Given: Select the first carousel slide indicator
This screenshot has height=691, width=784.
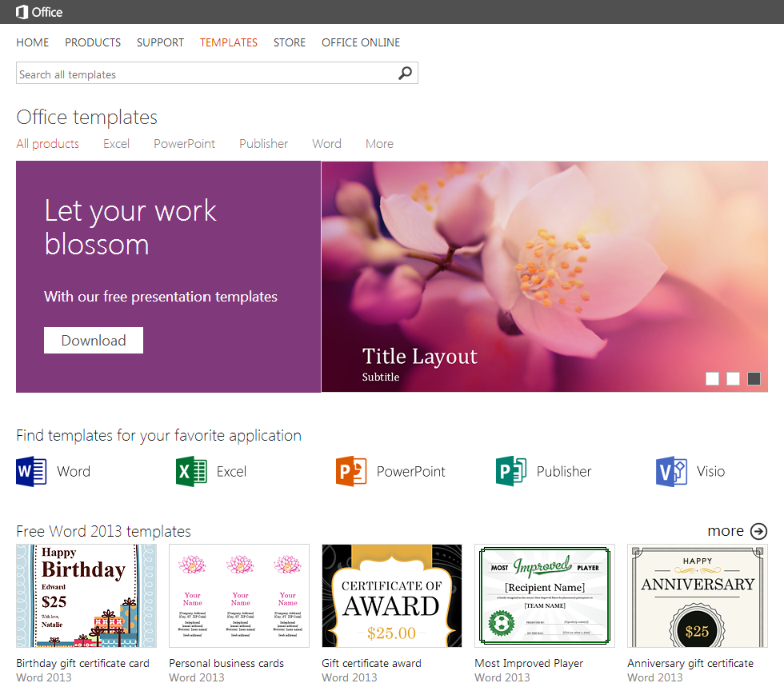Looking at the screenshot, I should (x=712, y=379).
